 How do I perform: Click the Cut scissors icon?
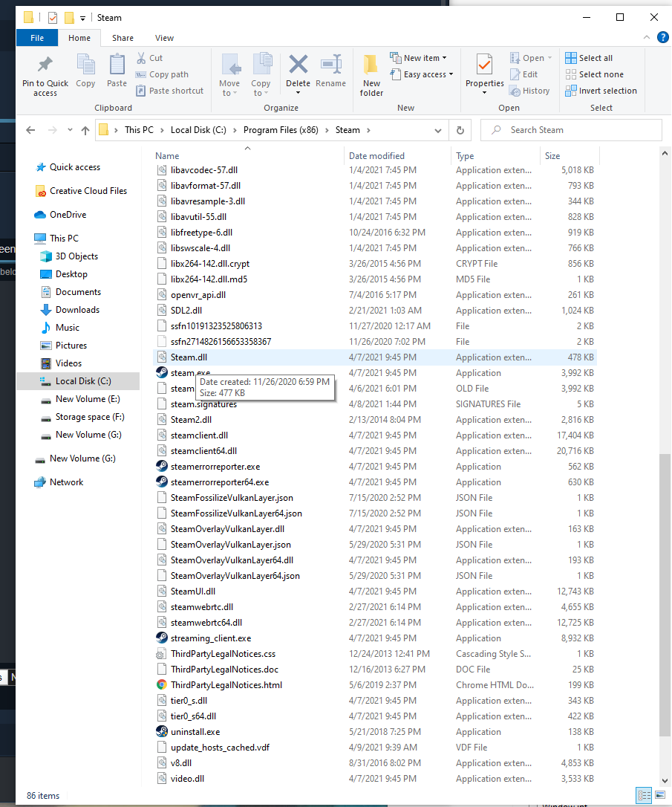coord(141,58)
